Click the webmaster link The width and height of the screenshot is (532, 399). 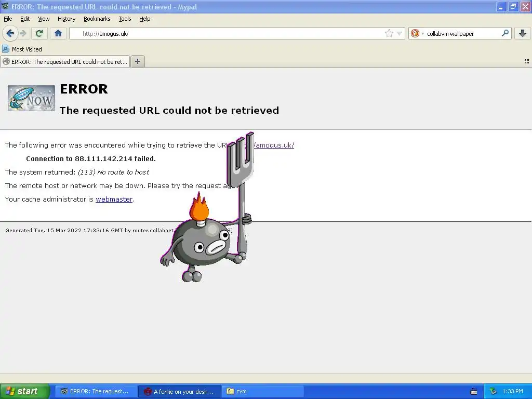(114, 199)
